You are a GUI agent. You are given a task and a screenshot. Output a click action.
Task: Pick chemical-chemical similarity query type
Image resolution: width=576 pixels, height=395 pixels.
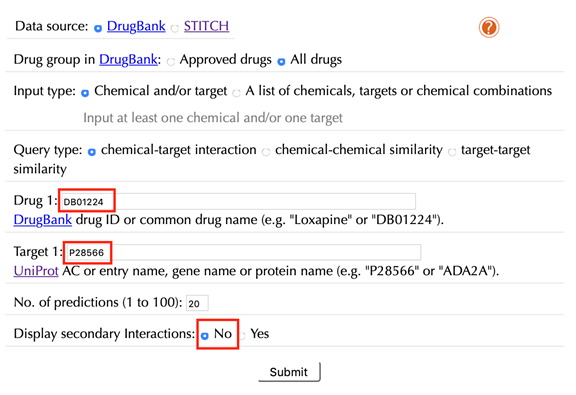pyautogui.click(x=266, y=151)
